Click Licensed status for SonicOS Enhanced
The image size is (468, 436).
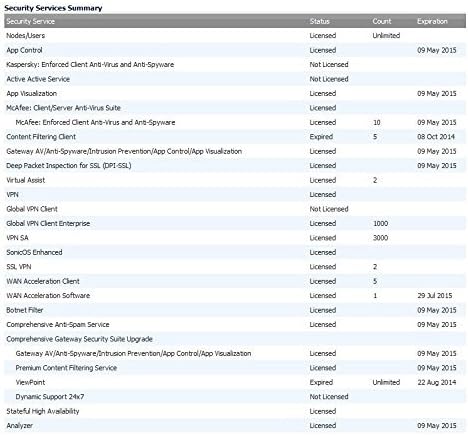point(323,252)
